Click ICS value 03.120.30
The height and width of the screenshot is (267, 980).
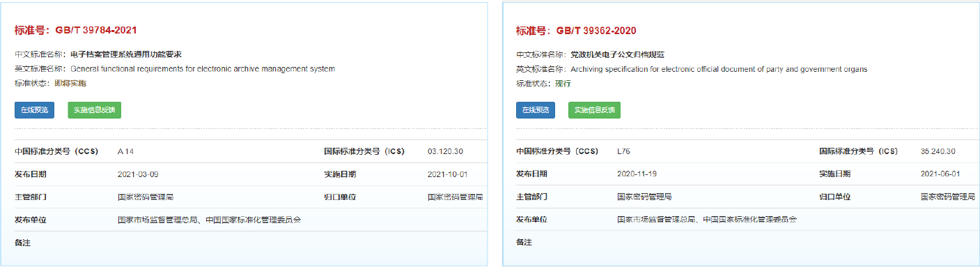[x=445, y=151]
